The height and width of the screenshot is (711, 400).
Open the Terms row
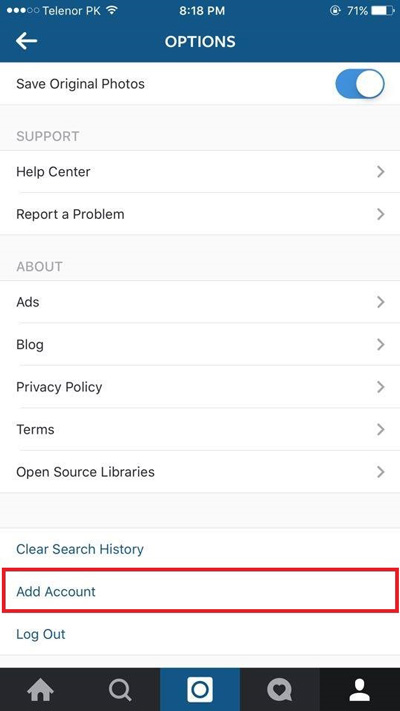tap(200, 429)
